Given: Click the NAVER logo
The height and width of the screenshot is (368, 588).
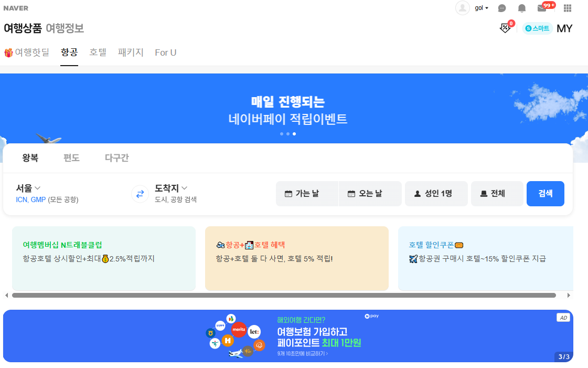Looking at the screenshot, I should [16, 8].
